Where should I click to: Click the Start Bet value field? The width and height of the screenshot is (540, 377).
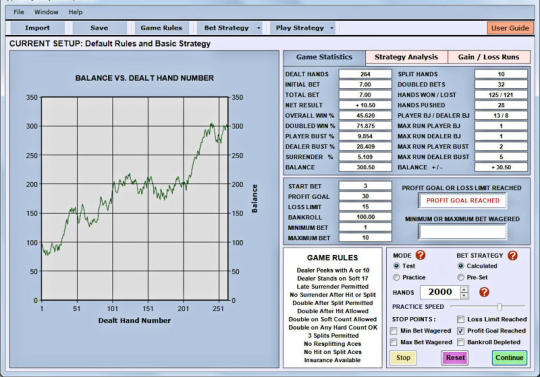click(x=365, y=186)
